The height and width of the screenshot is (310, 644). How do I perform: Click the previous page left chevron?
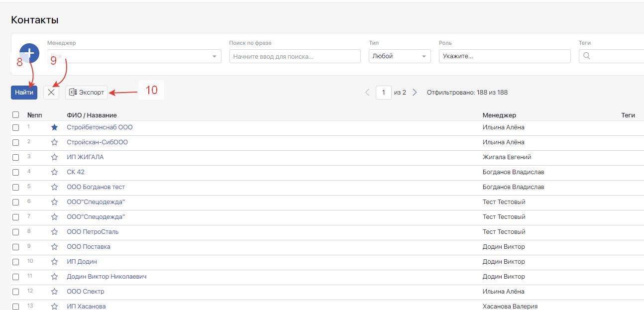point(367,93)
